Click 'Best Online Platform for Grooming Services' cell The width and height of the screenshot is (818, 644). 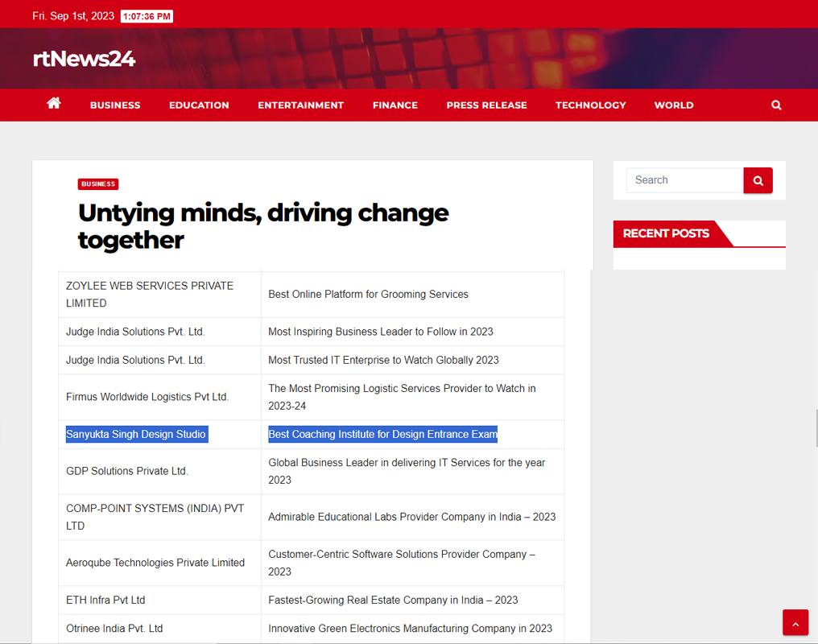[413, 295]
